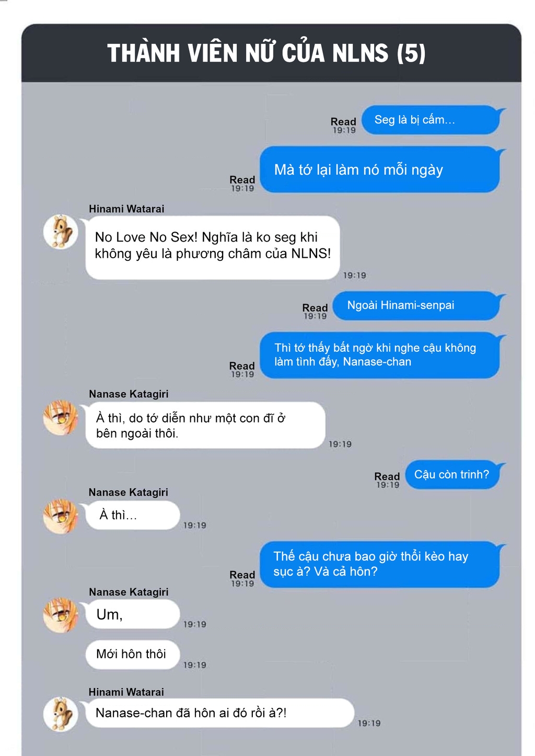Select the 'Nanase-chan đã hôn ai đó rồi à?!' bubble
The image size is (535, 756).
coord(219,713)
